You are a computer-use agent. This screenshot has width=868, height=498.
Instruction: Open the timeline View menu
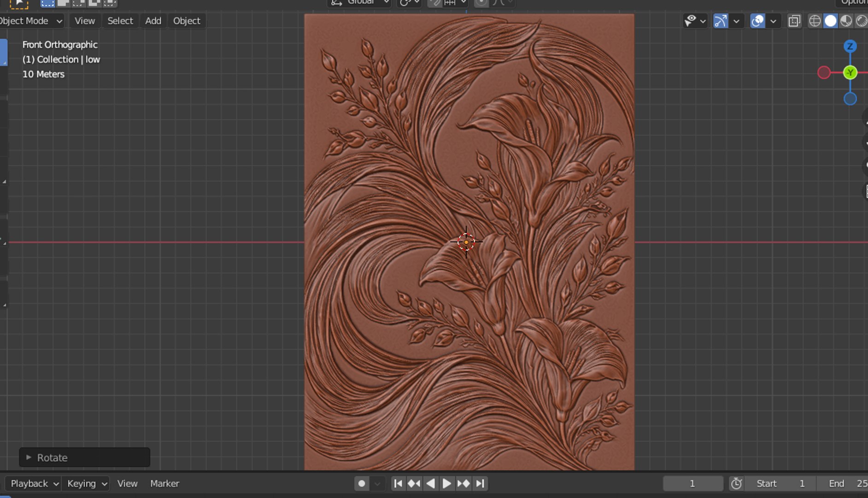pos(127,483)
